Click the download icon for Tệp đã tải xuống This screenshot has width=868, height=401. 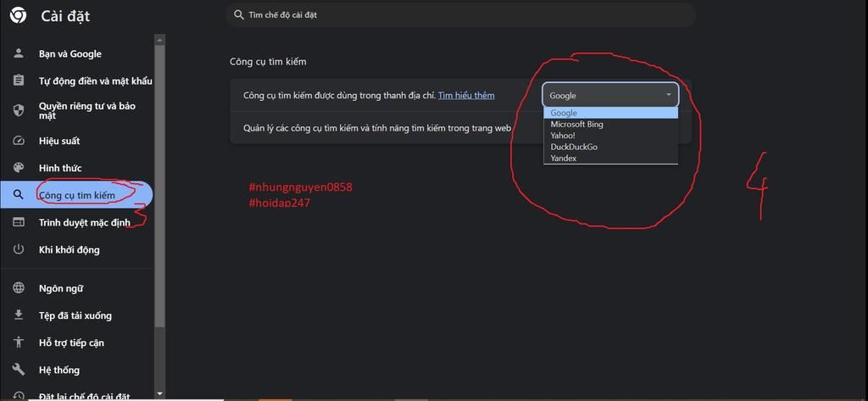tap(19, 315)
